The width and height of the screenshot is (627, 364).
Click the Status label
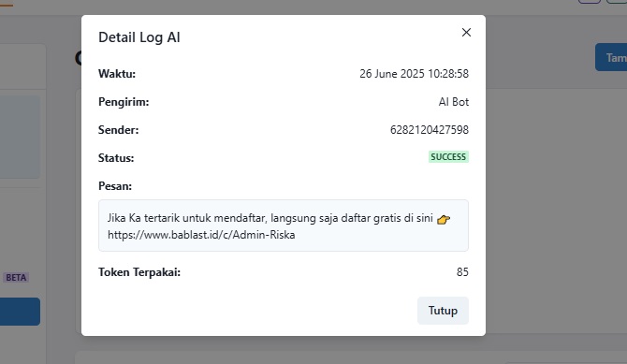[116, 158]
